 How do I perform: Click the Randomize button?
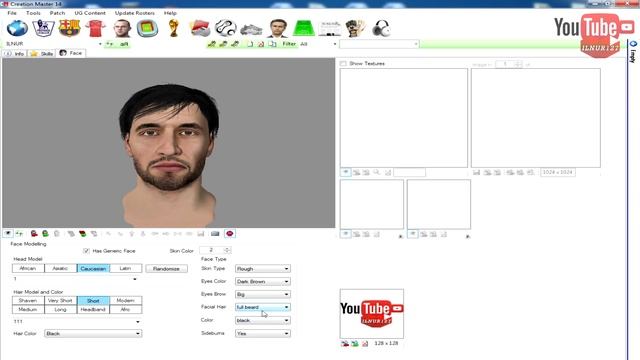pos(167,269)
